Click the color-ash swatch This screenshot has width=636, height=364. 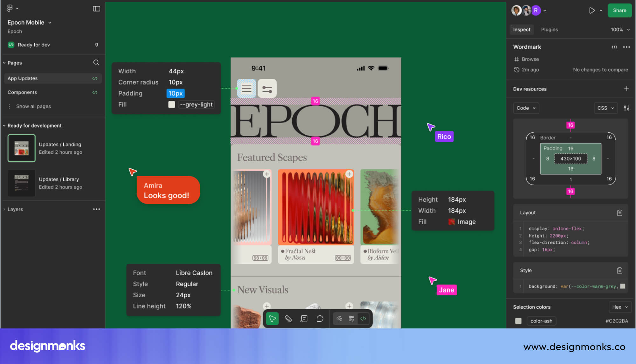click(x=518, y=321)
